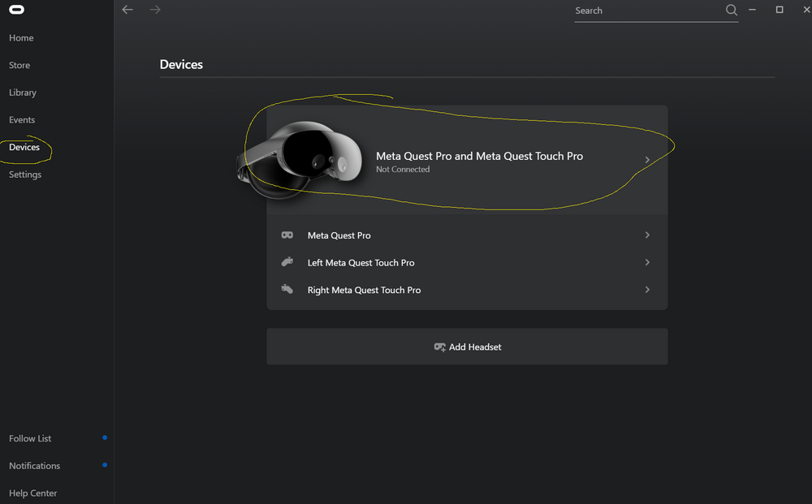Click the Not Connected status text
The width and height of the screenshot is (812, 504).
[403, 169]
